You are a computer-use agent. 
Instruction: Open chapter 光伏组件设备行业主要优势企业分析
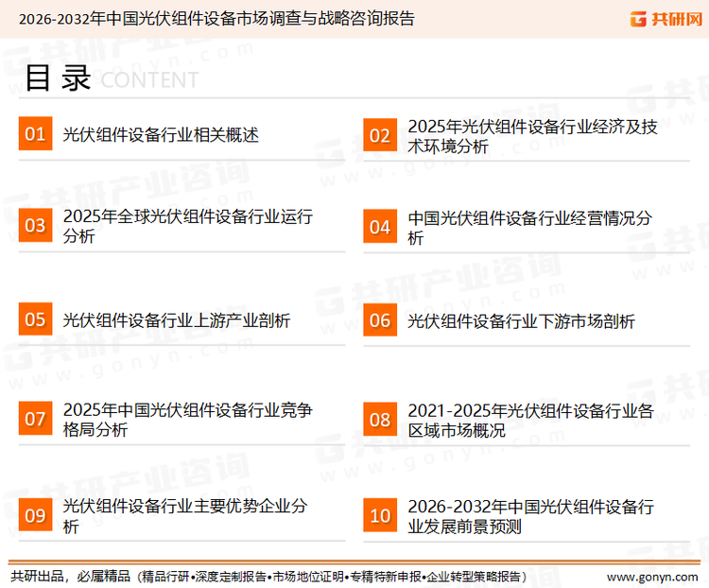tap(185, 515)
